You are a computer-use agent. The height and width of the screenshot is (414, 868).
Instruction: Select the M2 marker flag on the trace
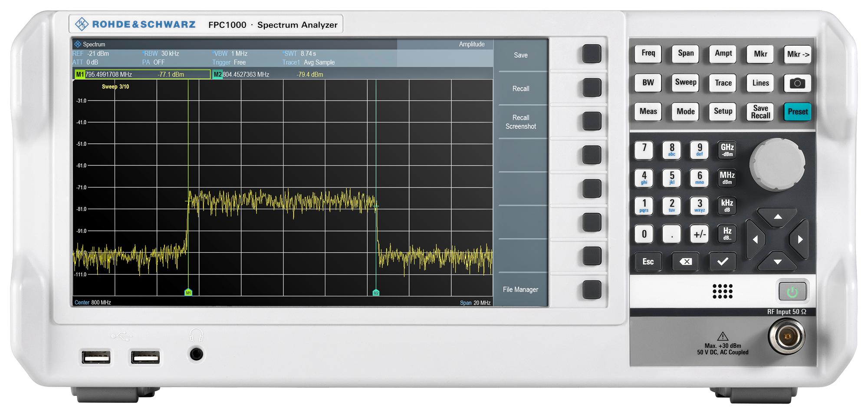click(376, 293)
